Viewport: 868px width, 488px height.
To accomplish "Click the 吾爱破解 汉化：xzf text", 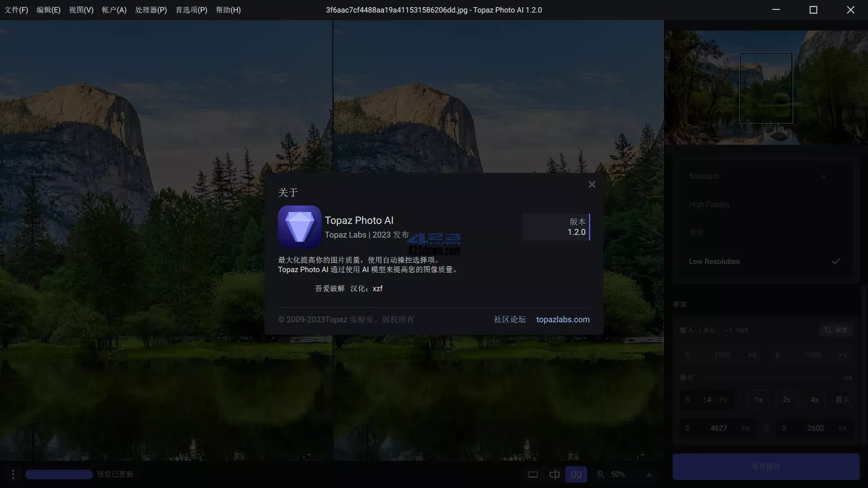I will pyautogui.click(x=349, y=289).
